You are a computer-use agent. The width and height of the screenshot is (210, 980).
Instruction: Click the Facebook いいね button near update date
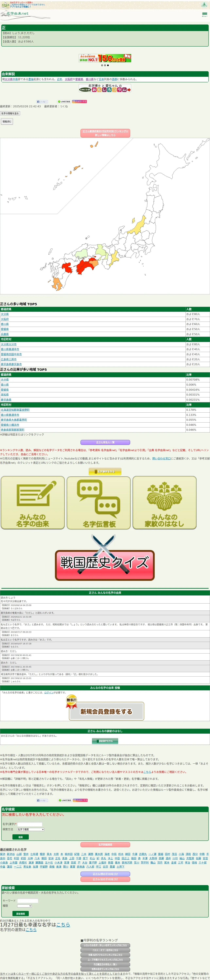(42, 102)
